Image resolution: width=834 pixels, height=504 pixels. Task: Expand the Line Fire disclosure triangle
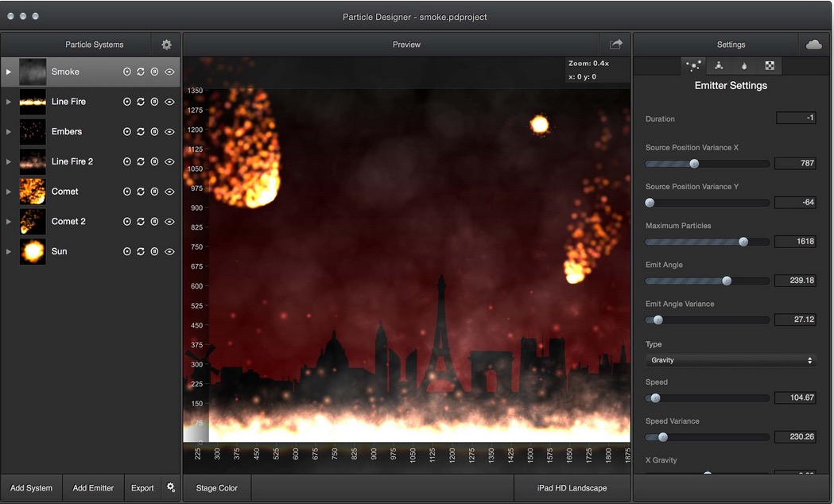(9, 102)
